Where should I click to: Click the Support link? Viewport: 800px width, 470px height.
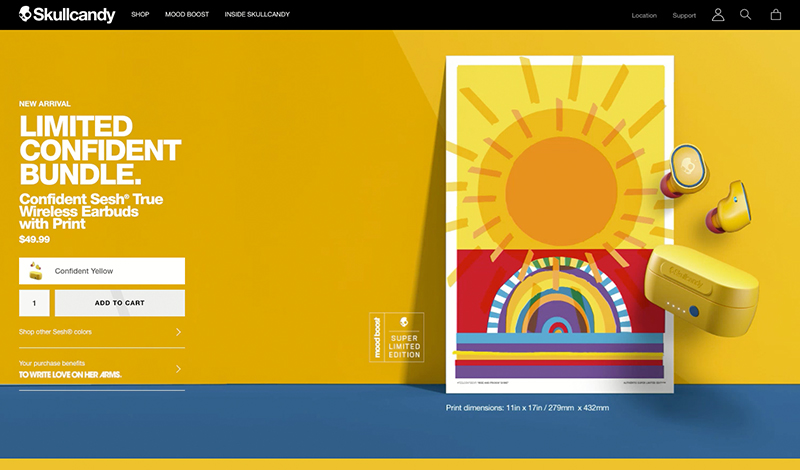coord(684,15)
